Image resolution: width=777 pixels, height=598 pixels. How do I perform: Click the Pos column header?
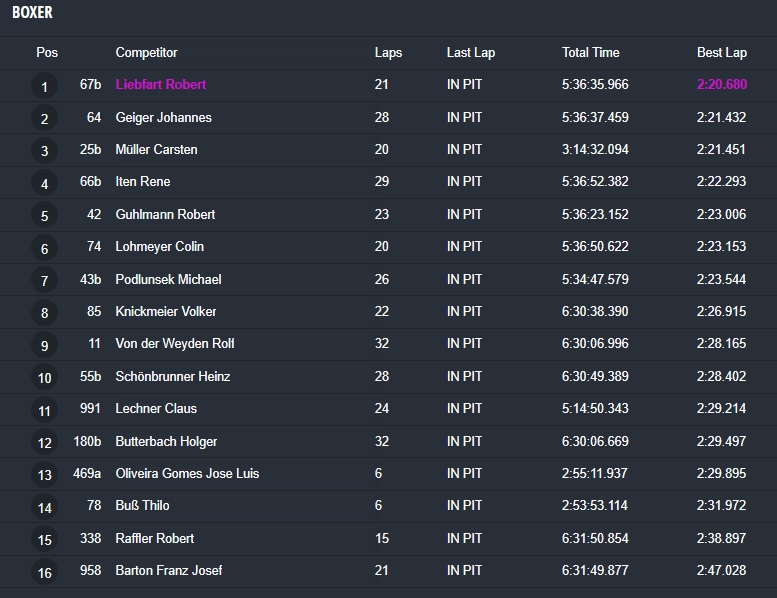point(47,53)
